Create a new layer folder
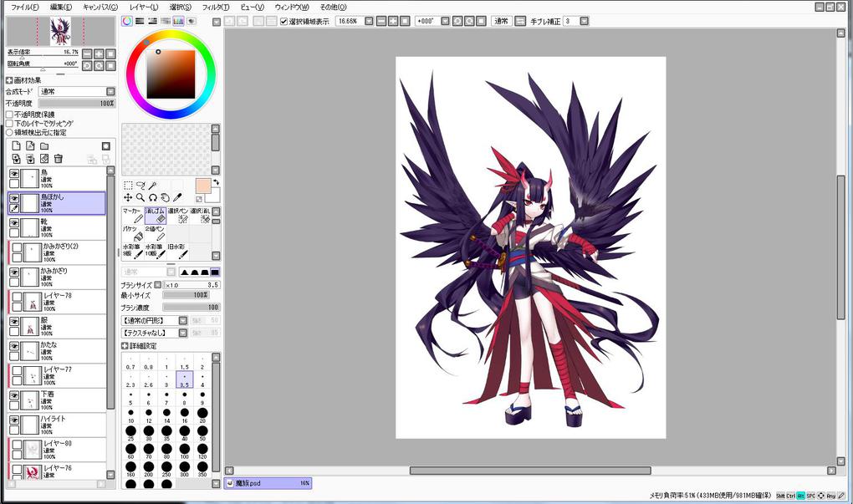The height and width of the screenshot is (504, 853). (x=44, y=145)
